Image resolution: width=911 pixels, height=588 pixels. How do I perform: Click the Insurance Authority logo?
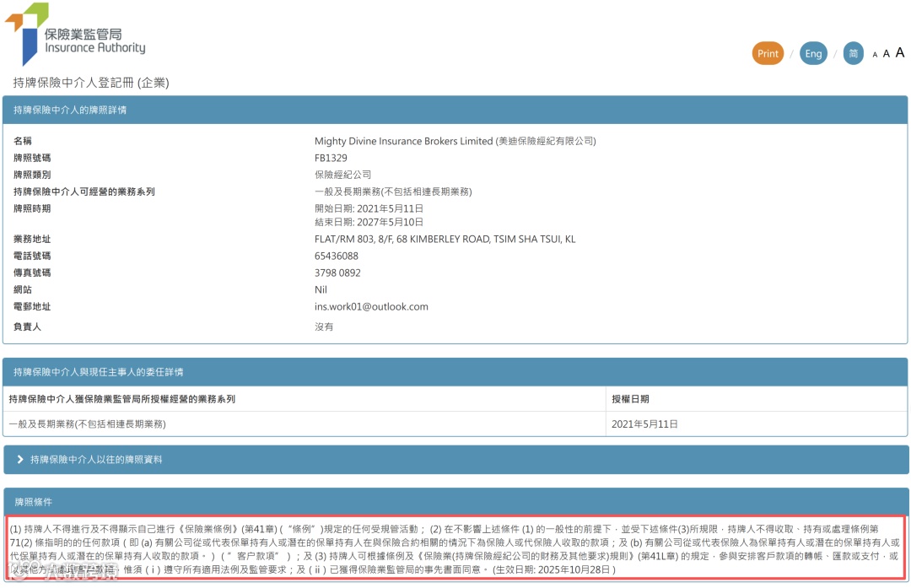[76, 34]
